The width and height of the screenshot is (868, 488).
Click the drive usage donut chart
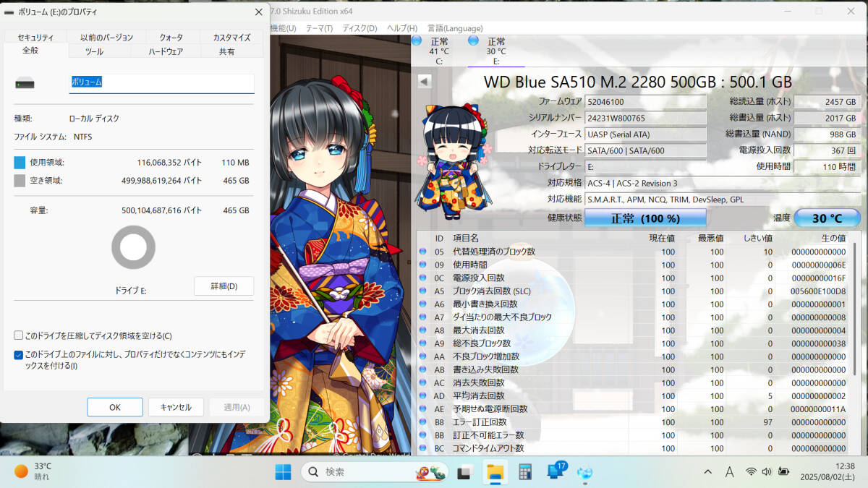(133, 247)
